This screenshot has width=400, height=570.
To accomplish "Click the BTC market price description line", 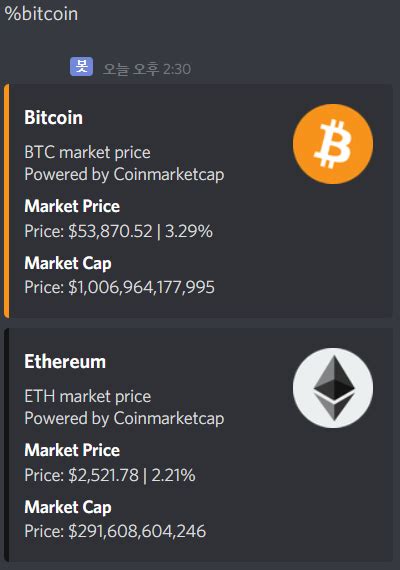I will click(87, 152).
